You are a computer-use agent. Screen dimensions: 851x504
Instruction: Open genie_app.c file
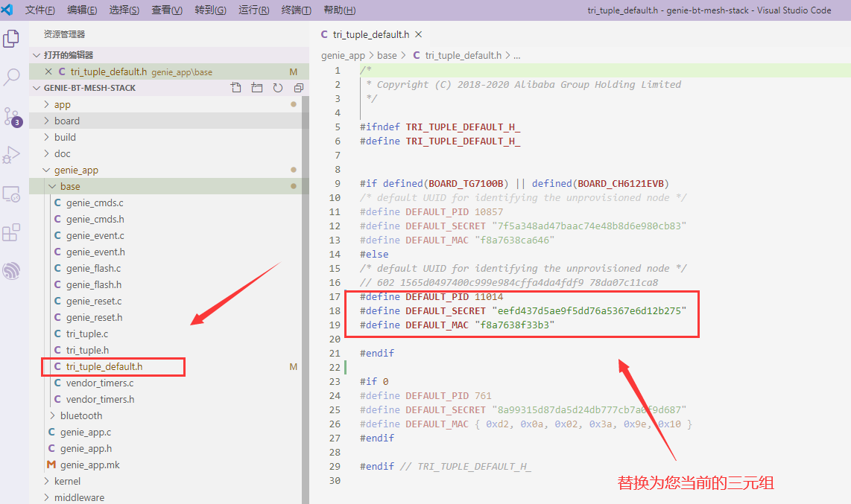(86, 432)
